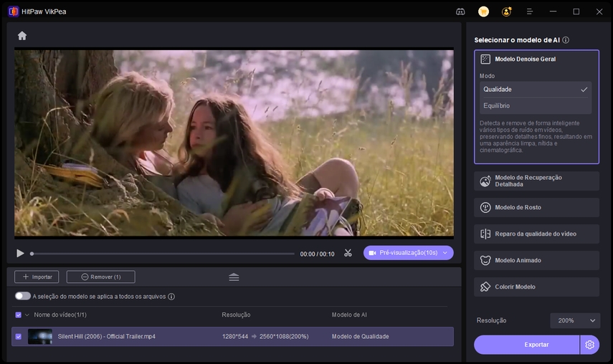The height and width of the screenshot is (364, 613).
Task: Click the Resolução column header
Action: point(236,315)
